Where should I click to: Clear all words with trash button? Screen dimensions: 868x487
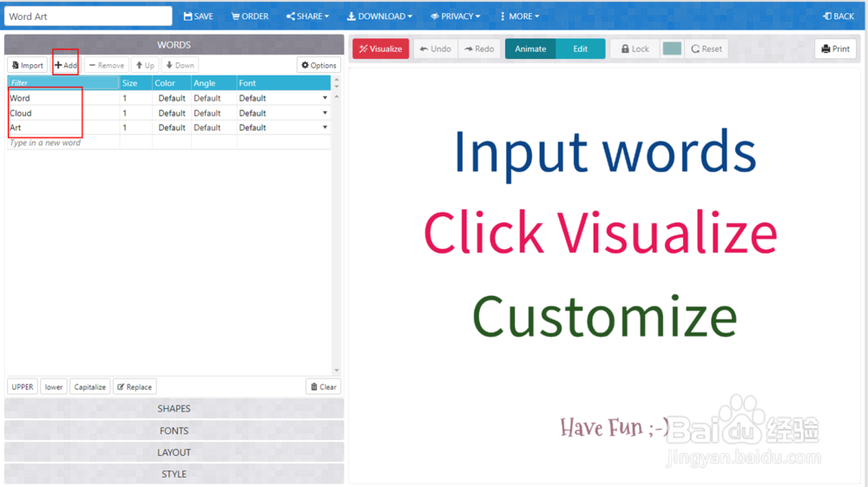(x=323, y=387)
